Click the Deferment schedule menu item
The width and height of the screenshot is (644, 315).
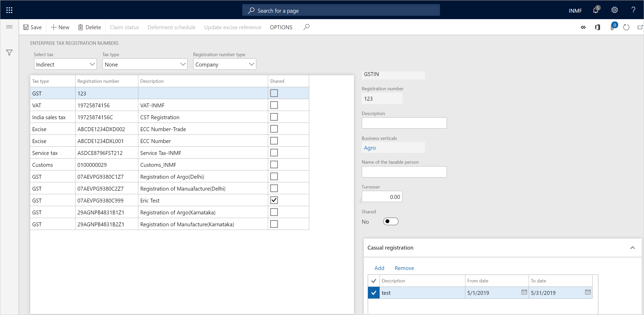[172, 27]
